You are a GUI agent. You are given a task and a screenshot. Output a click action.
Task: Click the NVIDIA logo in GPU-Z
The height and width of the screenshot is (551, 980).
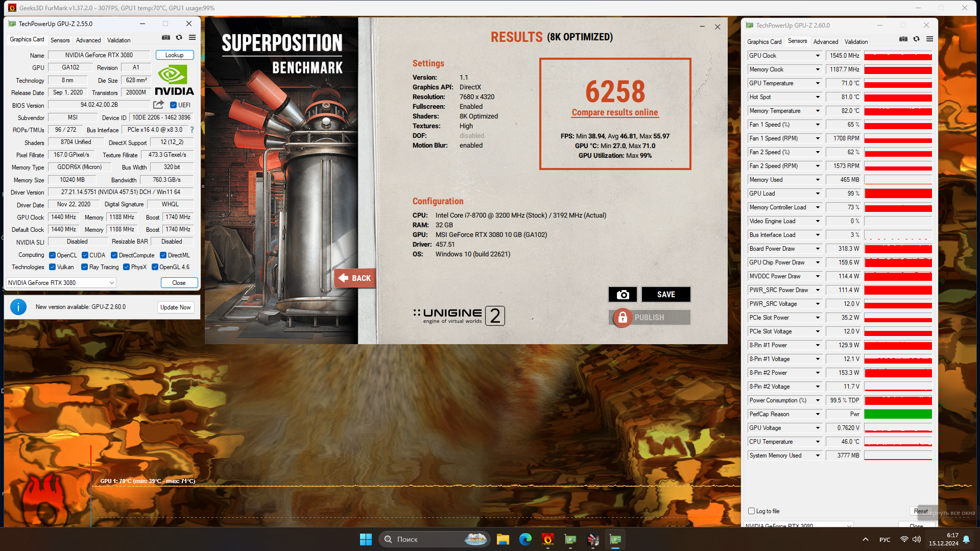pyautogui.click(x=174, y=80)
